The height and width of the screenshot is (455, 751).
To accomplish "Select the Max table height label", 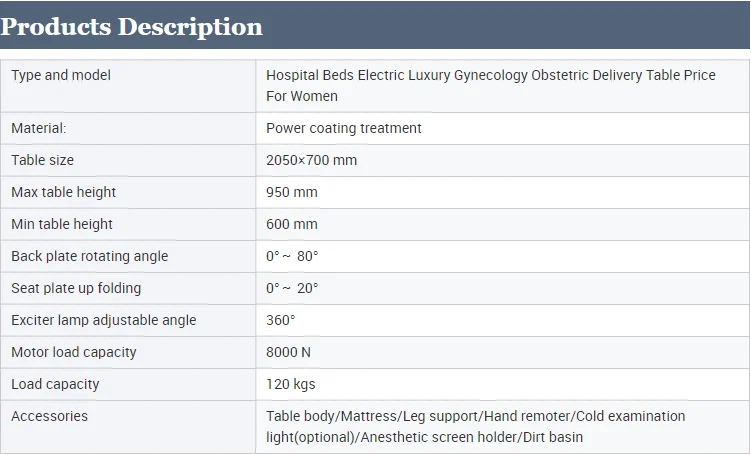I will [64, 192].
